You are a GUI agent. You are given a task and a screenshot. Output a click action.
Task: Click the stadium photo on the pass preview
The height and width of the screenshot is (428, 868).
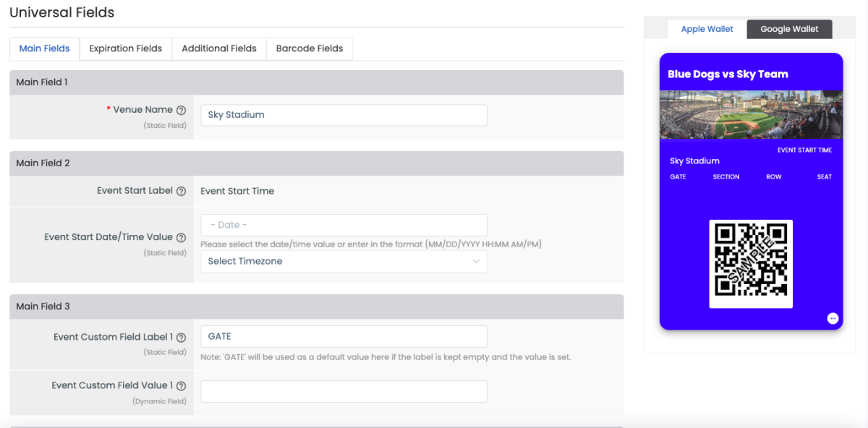coord(751,115)
